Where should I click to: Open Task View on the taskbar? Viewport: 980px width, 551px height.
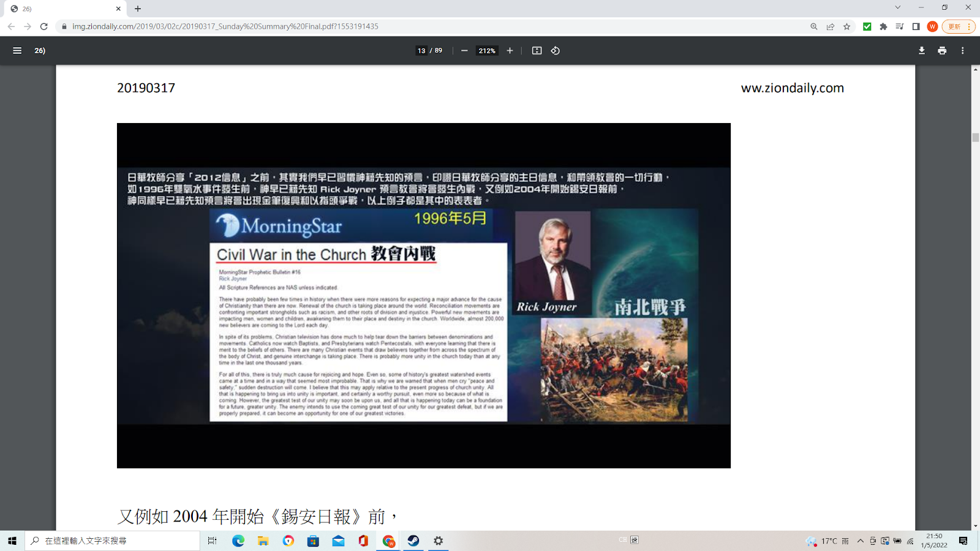coord(212,541)
